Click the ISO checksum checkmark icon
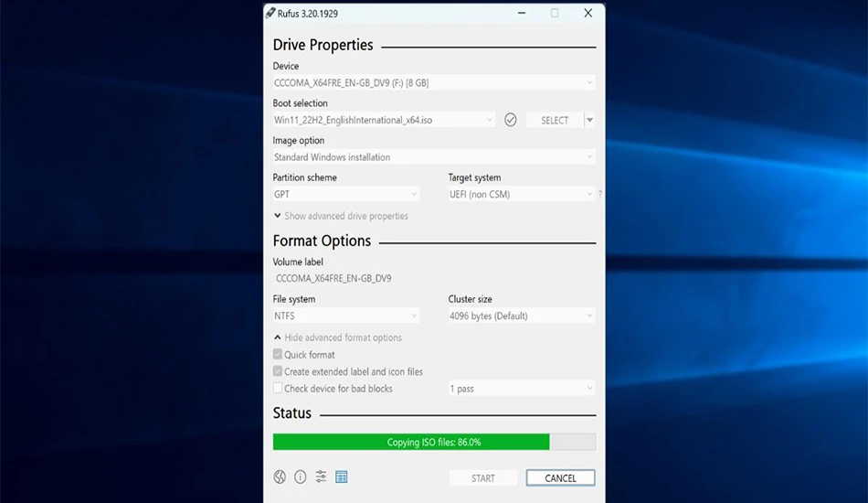Screen dimensions: 868x503 [511, 120]
